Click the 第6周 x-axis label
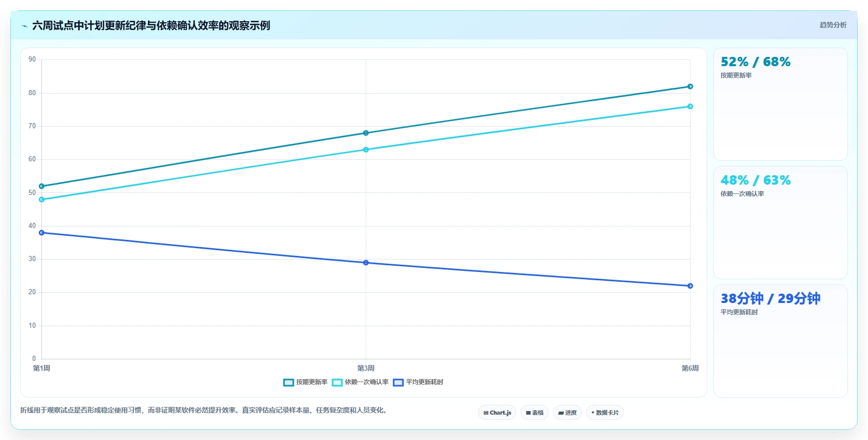Image resolution: width=868 pixels, height=440 pixels. point(690,368)
